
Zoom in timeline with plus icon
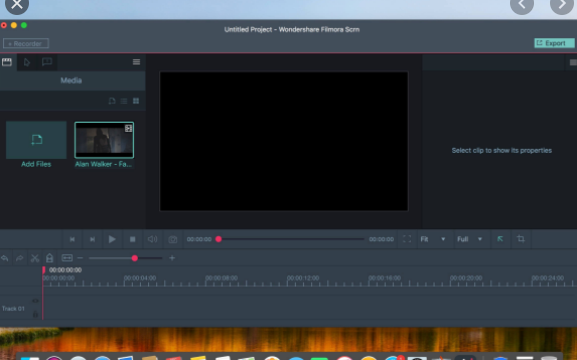(172, 258)
